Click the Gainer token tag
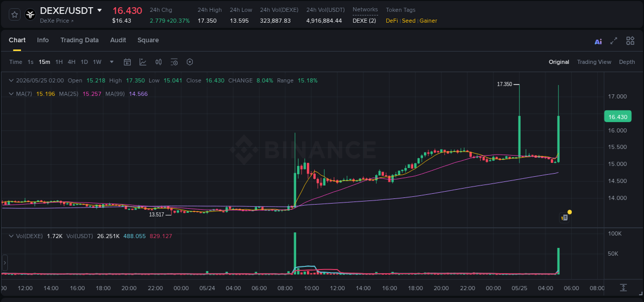 tap(428, 21)
